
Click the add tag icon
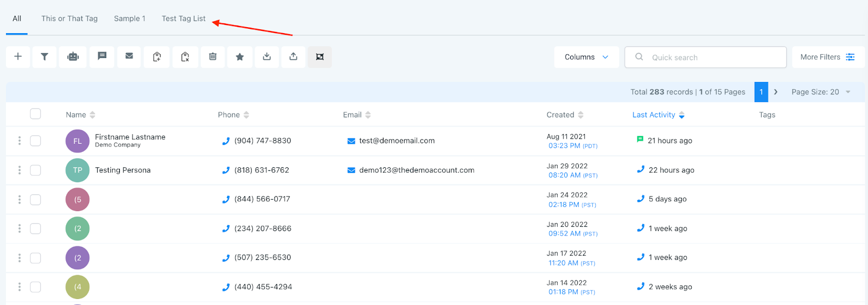[x=157, y=56]
